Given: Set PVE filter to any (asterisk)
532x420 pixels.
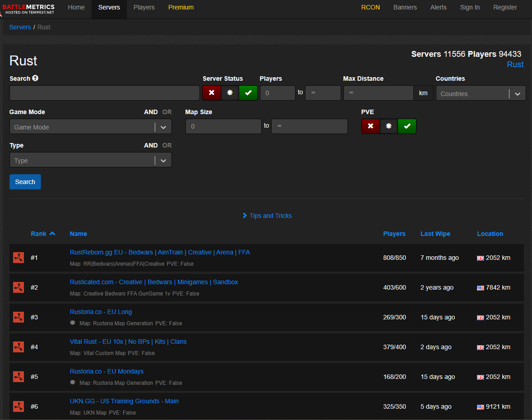Looking at the screenshot, I should click(389, 126).
